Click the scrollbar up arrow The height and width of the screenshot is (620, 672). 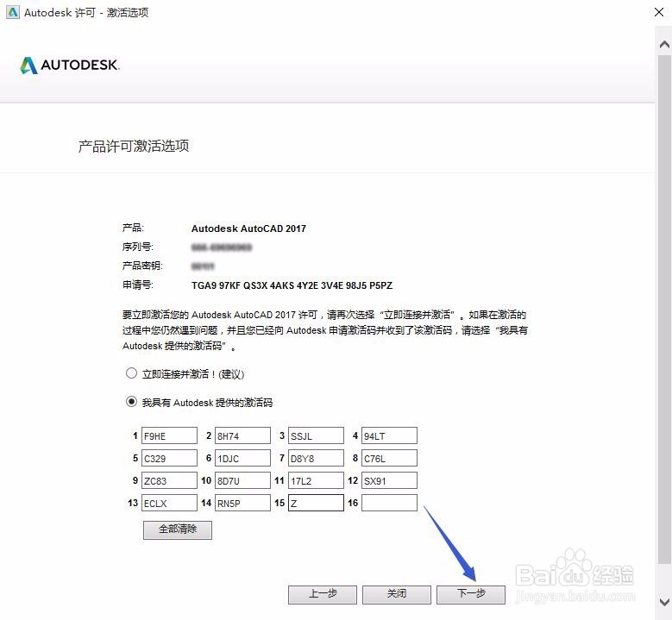(665, 45)
